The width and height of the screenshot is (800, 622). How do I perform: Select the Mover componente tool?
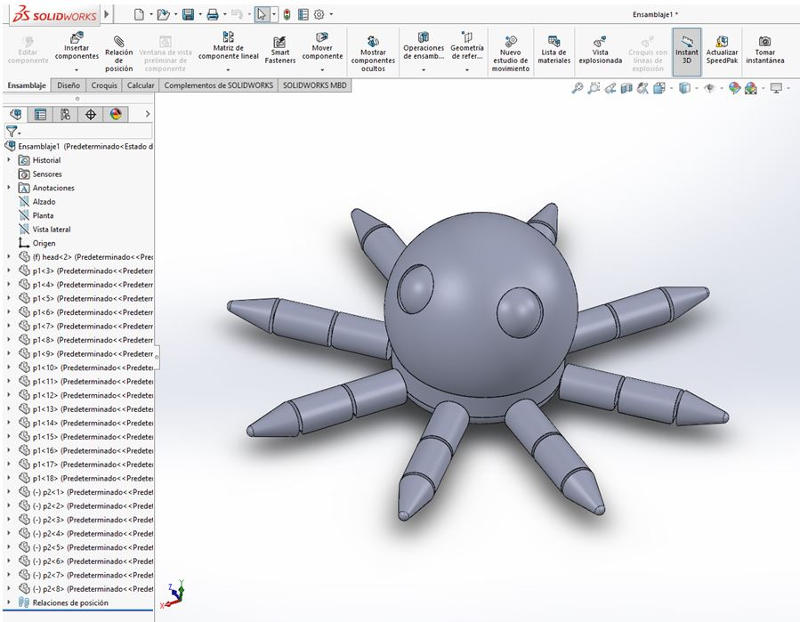click(322, 45)
